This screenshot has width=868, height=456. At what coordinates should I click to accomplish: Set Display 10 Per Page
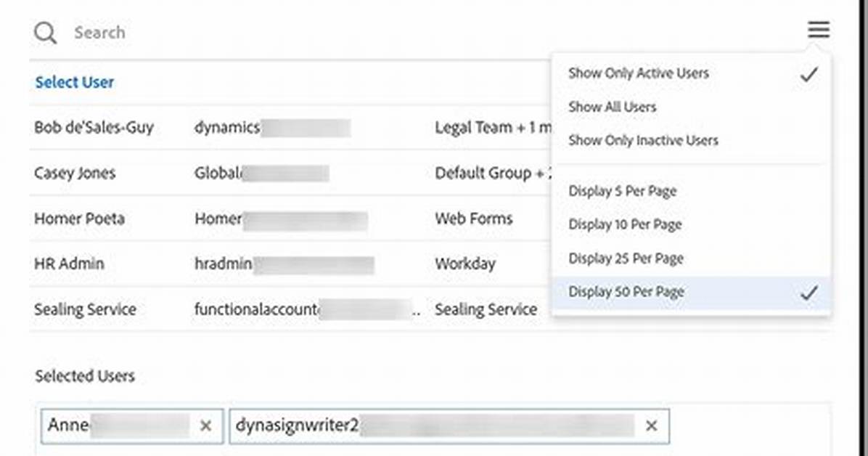coord(692,224)
